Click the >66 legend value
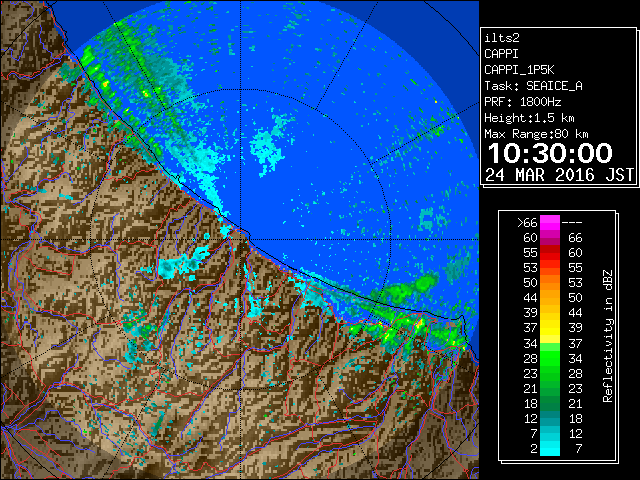Image resolution: width=640 pixels, height=480 pixels. [527, 223]
